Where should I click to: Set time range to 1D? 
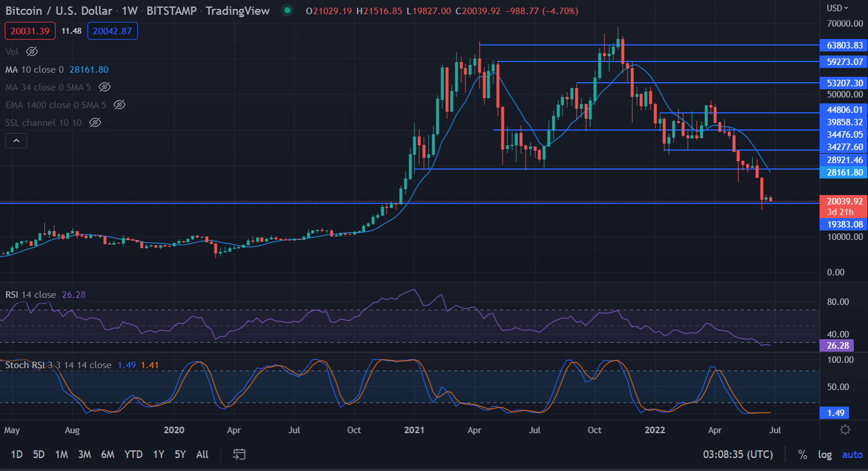click(17, 454)
